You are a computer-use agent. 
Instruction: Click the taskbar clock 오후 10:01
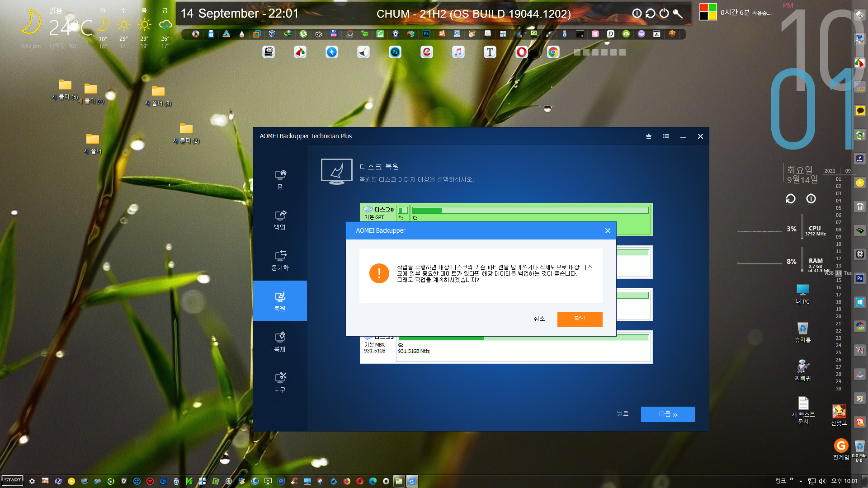[844, 481]
